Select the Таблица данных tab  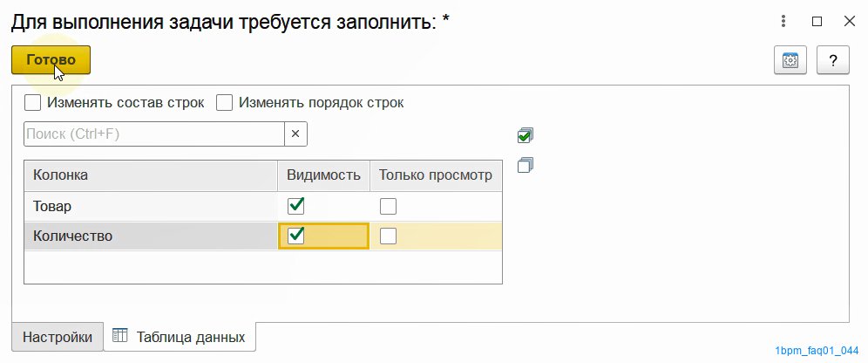click(180, 337)
